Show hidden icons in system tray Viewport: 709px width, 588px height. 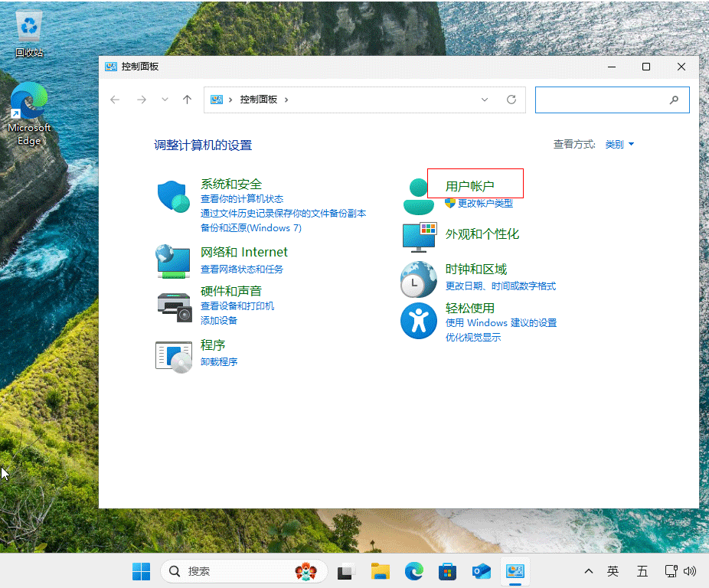[589, 571]
